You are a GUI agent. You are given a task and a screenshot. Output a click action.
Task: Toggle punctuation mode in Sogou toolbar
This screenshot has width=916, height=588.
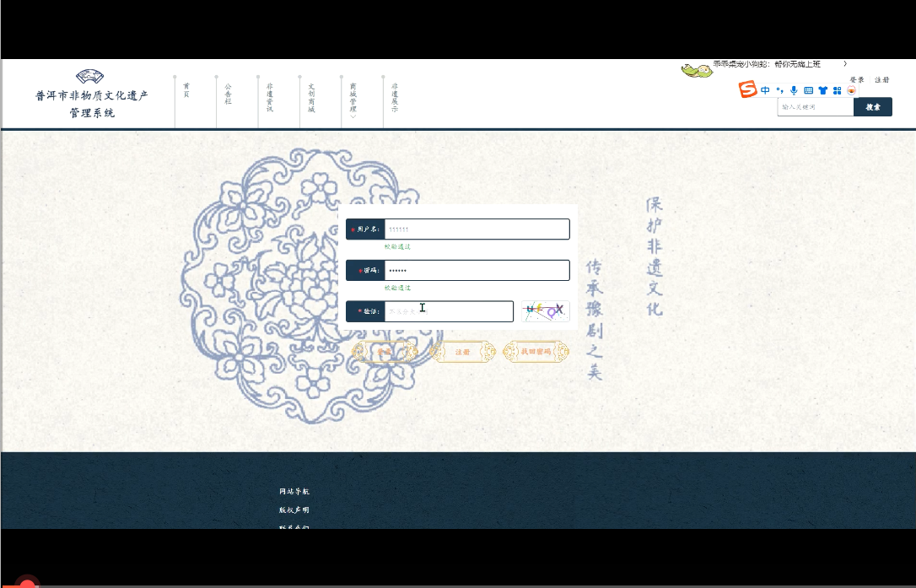click(x=780, y=90)
